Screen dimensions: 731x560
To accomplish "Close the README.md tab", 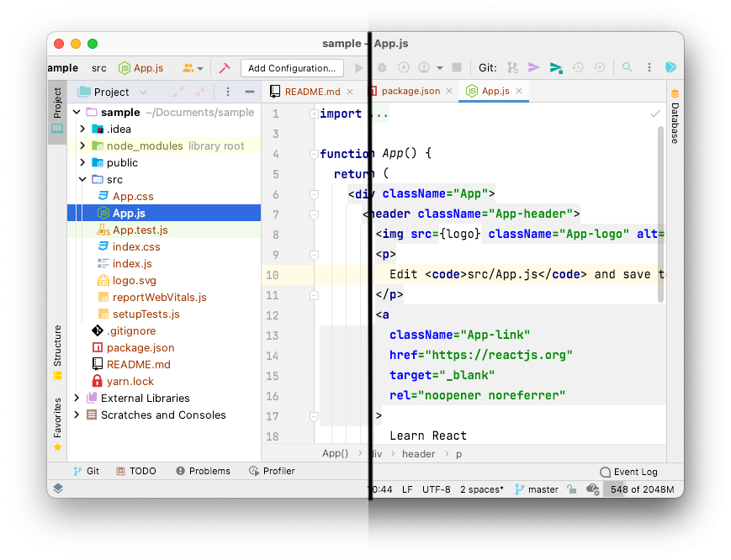I will click(x=350, y=92).
